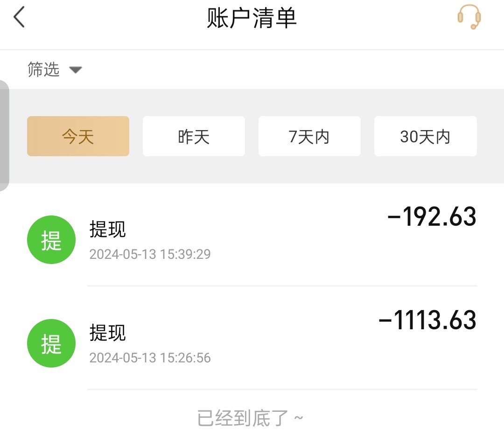Click the 账户清单 page title
The image size is (504, 444).
(x=252, y=19)
